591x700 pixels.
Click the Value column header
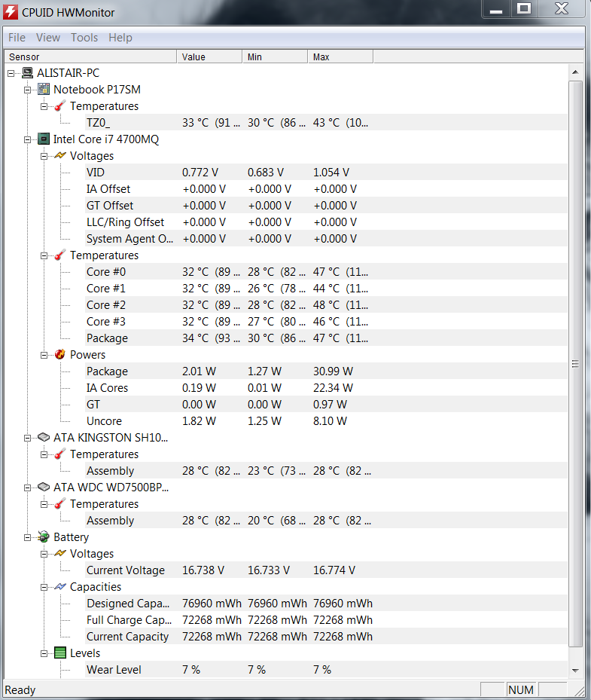pos(209,57)
